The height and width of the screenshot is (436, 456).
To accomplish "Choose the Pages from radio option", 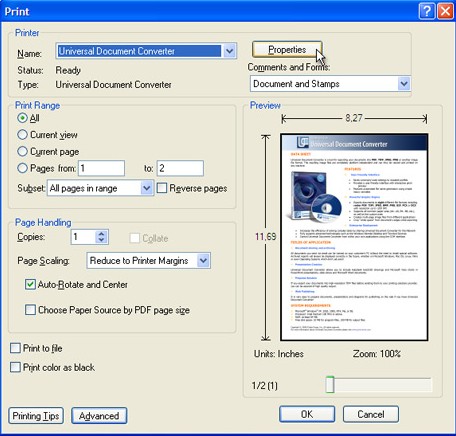I will click(22, 168).
